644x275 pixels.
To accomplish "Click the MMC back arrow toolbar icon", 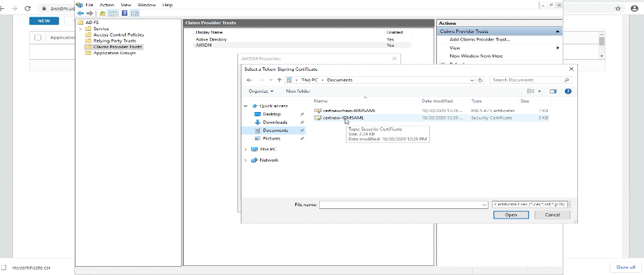I will click(x=80, y=13).
